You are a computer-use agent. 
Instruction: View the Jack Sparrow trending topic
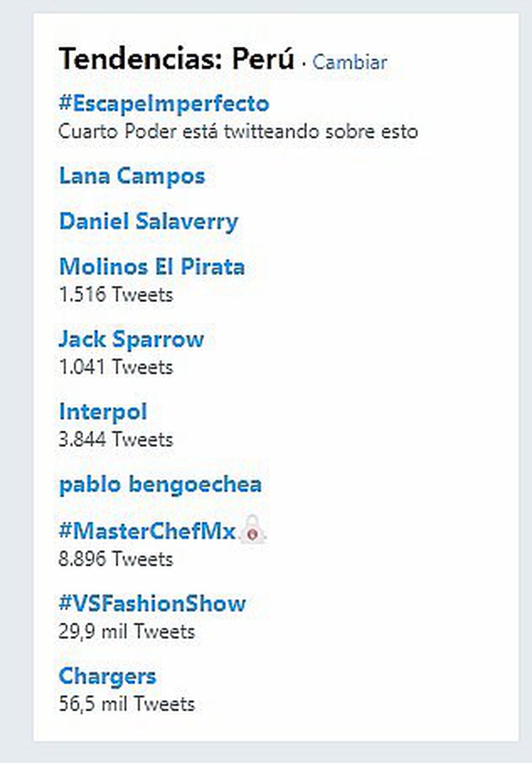click(x=131, y=339)
